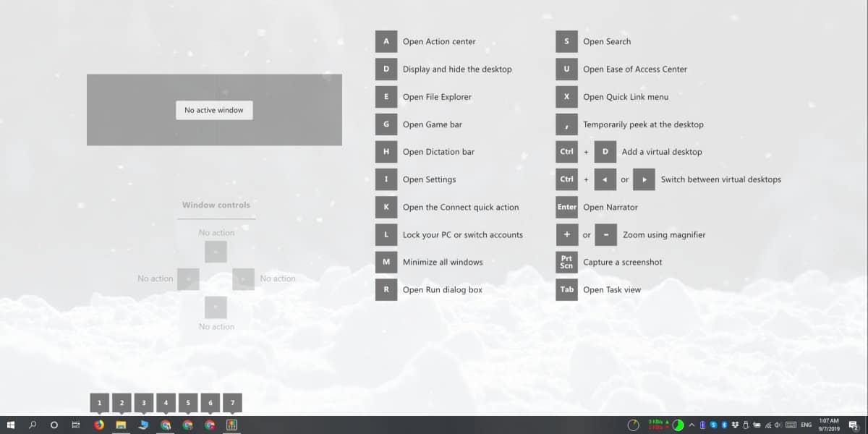The height and width of the screenshot is (434, 868).
Task: Click the clock to view the calendar
Action: (x=829, y=425)
